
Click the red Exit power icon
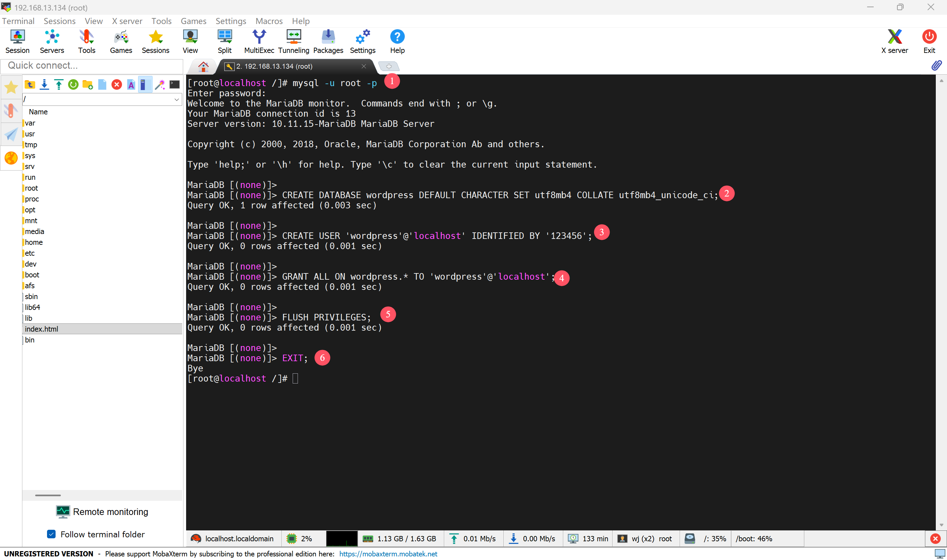click(x=929, y=41)
